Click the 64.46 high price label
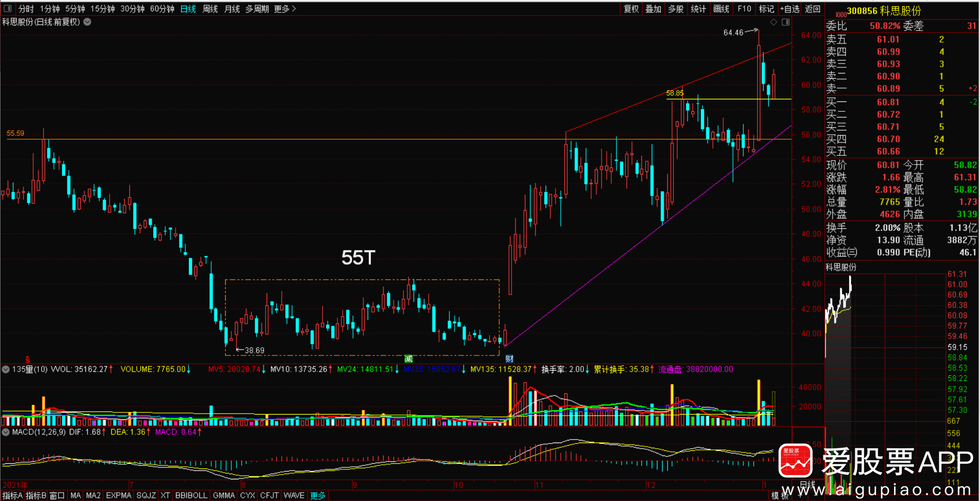This screenshot has height=501, width=980. 733,33
